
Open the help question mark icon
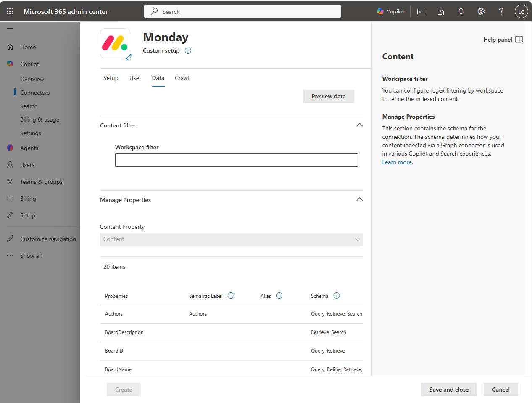tap(501, 11)
